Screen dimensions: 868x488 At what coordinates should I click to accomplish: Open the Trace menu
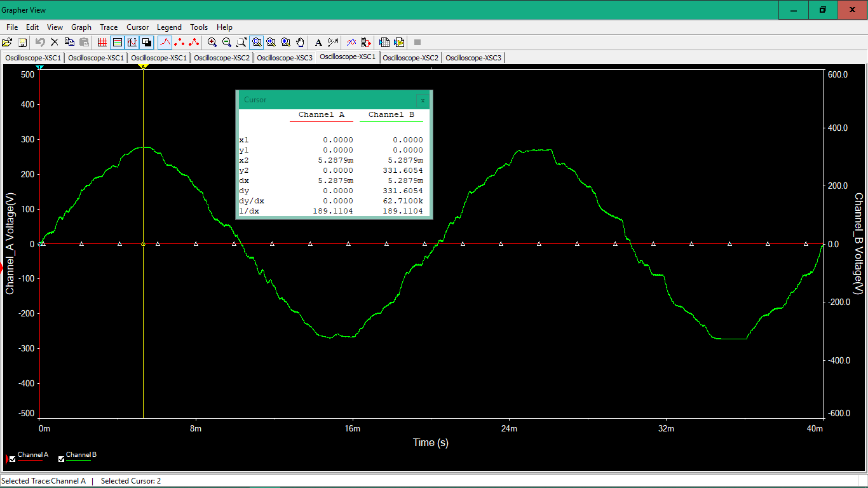click(108, 27)
